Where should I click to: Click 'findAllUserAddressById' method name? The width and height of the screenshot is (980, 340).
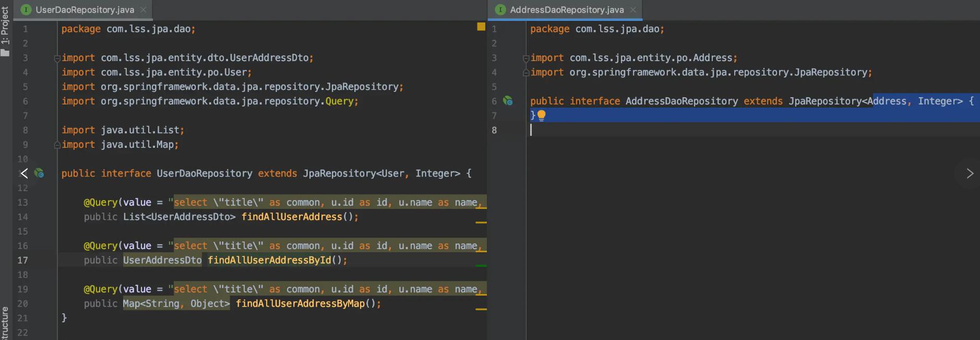269,260
